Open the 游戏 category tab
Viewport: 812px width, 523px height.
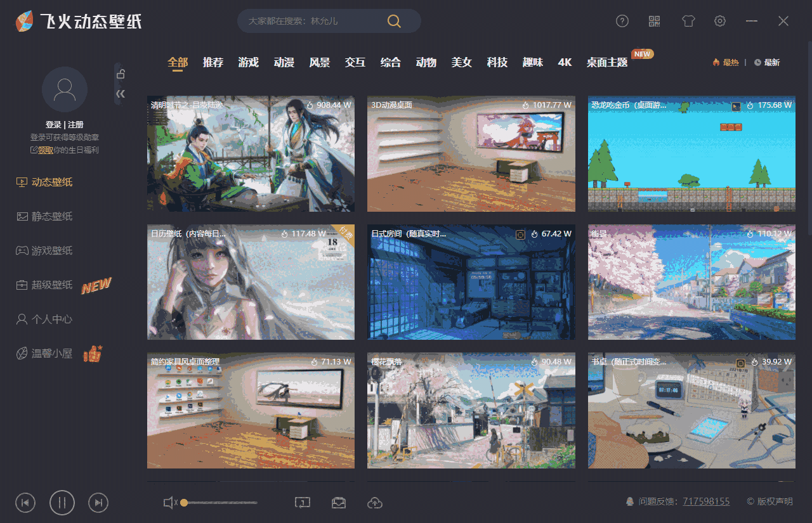pos(249,62)
